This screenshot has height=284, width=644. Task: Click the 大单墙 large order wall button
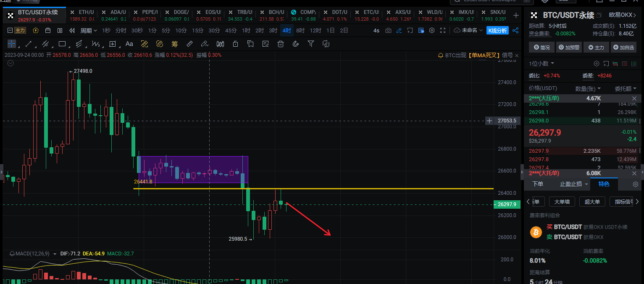(562, 202)
